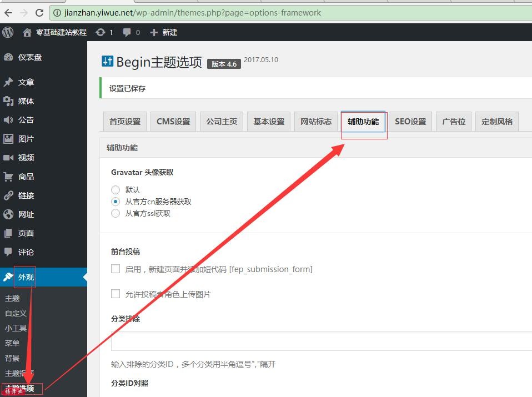Click the 图片 picture icon
Screen dimensions: 532x397
coord(8,139)
